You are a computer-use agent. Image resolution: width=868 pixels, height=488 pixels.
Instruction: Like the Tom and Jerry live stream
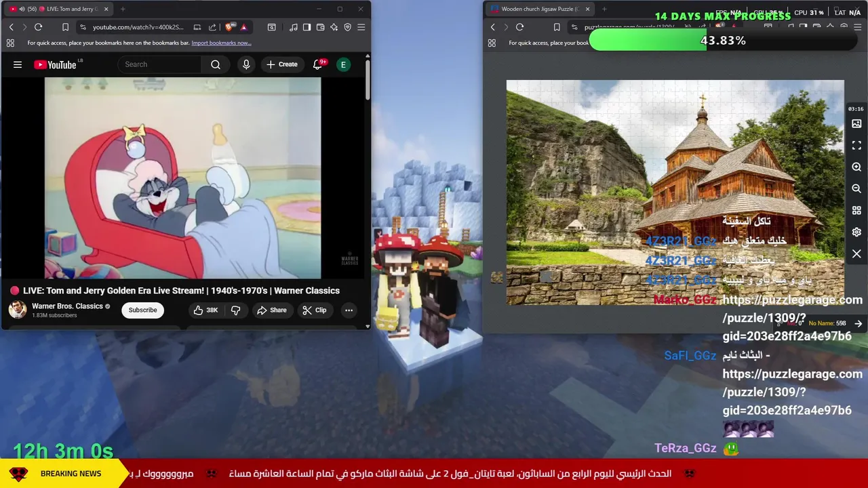205,310
